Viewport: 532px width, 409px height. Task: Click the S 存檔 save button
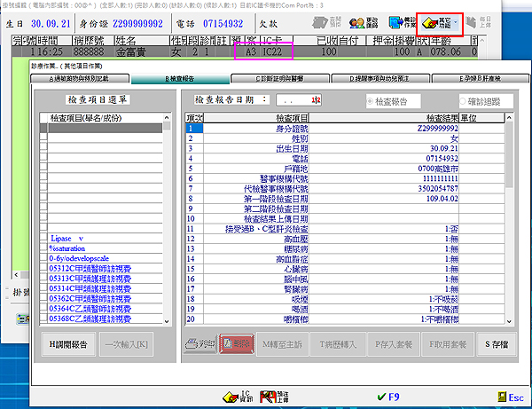click(x=498, y=343)
